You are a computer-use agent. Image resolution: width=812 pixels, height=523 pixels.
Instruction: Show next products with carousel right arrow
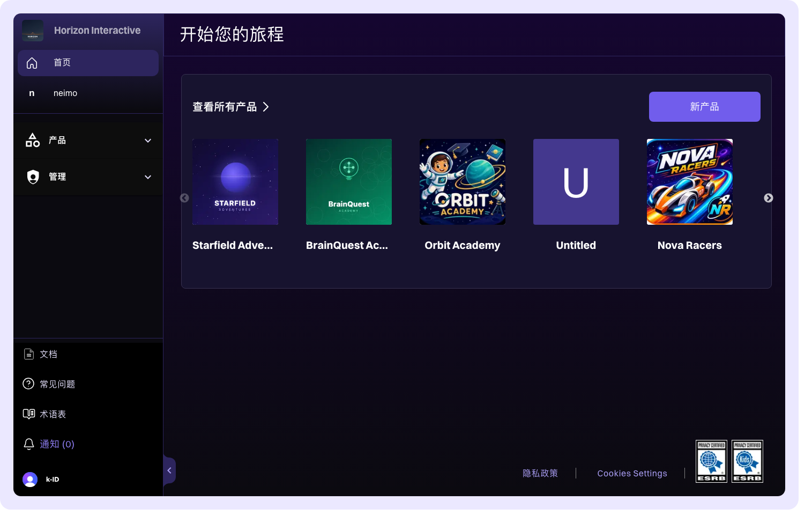769,198
